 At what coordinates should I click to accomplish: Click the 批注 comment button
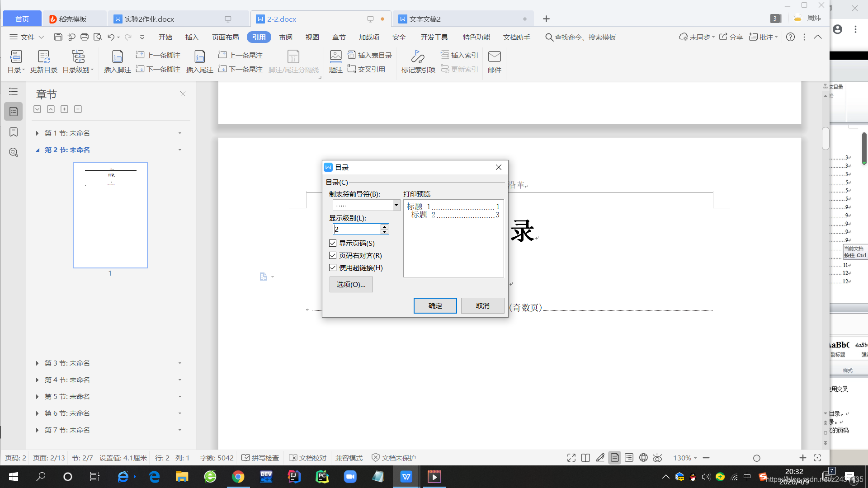pos(763,37)
